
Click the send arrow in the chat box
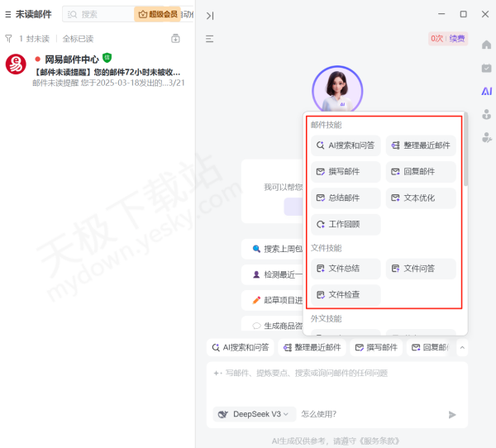452,414
